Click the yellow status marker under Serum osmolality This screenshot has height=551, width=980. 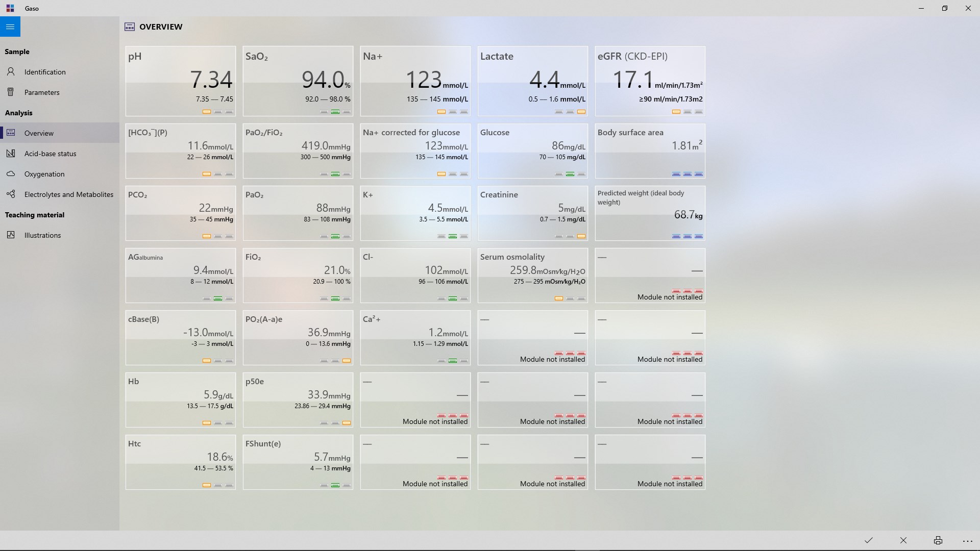(558, 298)
